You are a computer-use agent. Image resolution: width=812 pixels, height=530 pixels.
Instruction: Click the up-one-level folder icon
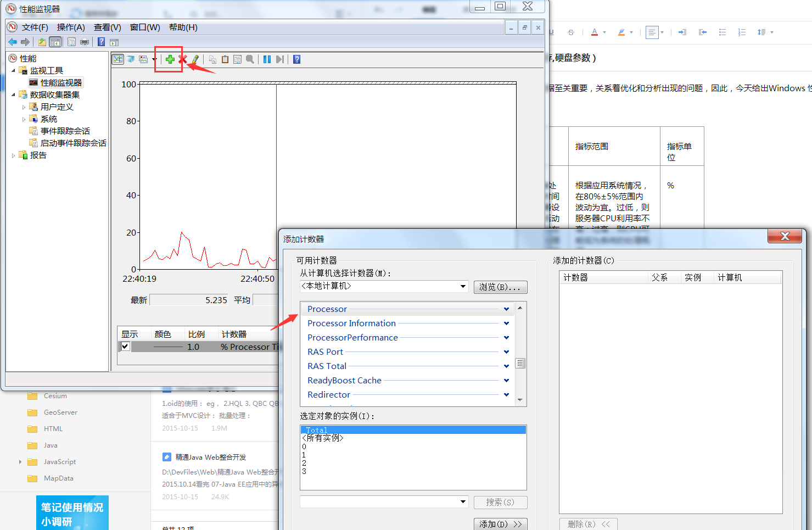[x=42, y=42]
